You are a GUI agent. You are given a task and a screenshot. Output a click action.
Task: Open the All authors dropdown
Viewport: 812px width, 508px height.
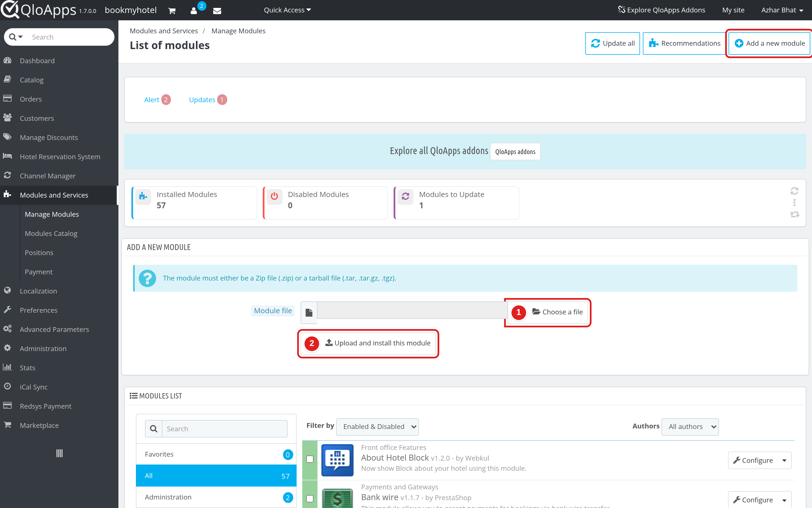(690, 427)
